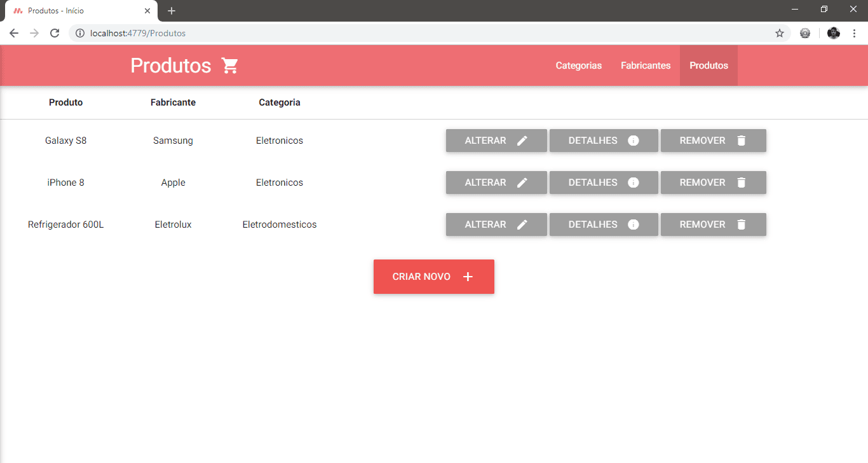868x463 pixels.
Task: Reload the page using the browser refresh icon
Action: coord(55,33)
